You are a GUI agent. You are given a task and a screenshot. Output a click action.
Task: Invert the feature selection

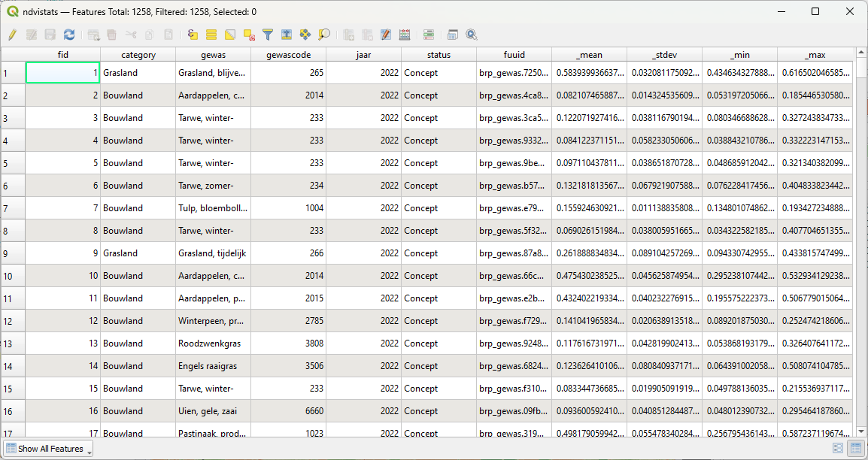coord(230,35)
